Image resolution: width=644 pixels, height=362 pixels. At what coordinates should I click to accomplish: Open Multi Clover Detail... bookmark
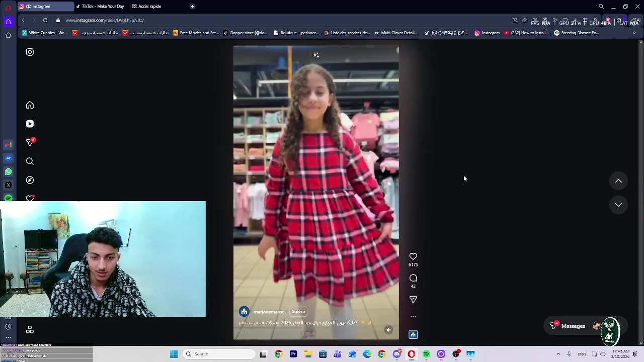pyautogui.click(x=396, y=33)
